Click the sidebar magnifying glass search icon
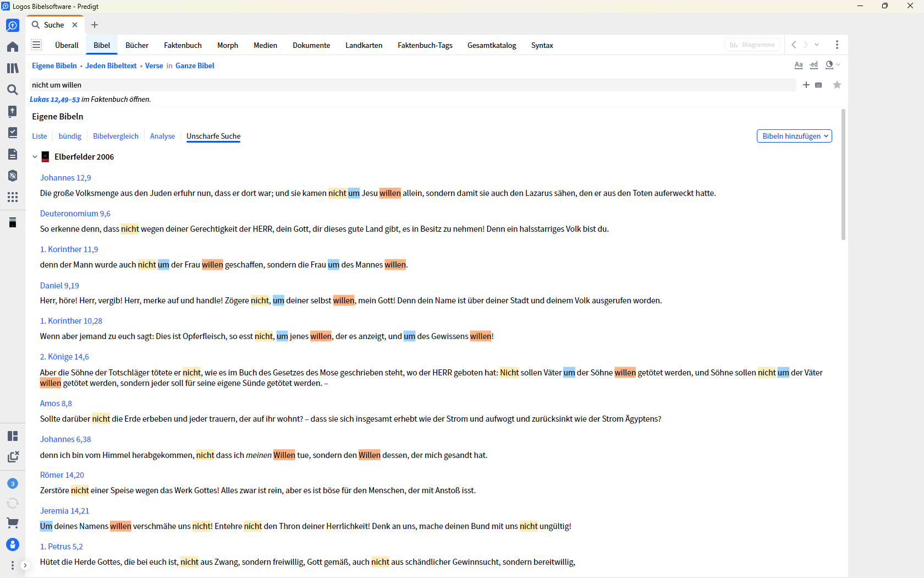 tap(13, 90)
